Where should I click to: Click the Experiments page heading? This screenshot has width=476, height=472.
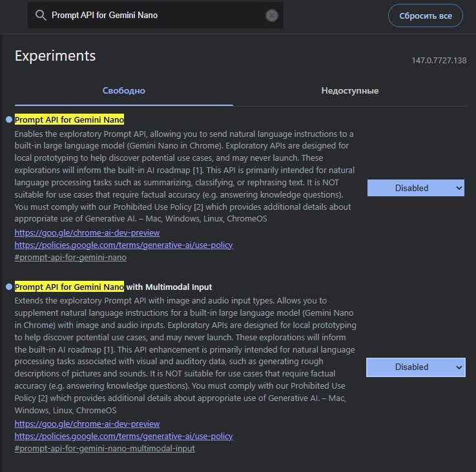pos(56,56)
